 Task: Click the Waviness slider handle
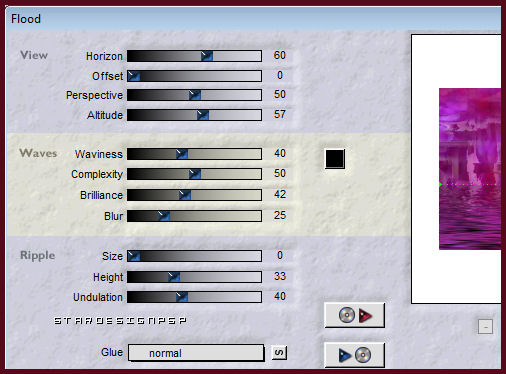(182, 154)
